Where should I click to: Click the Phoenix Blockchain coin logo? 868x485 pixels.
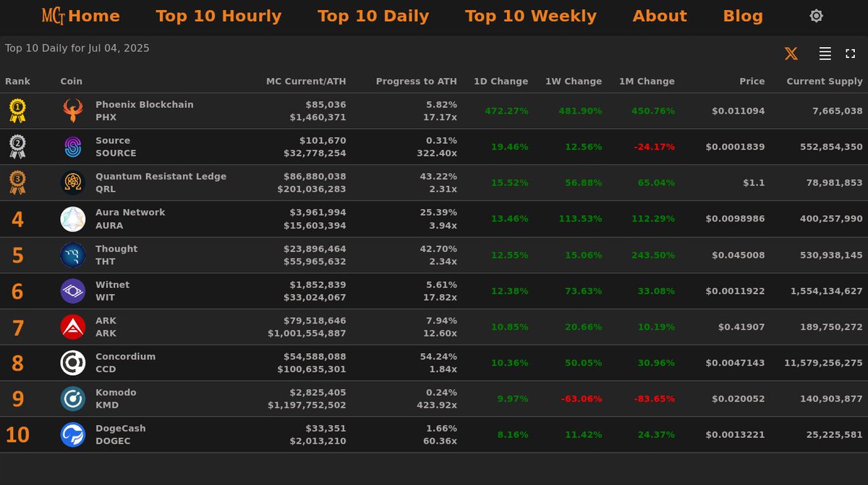[x=73, y=111]
